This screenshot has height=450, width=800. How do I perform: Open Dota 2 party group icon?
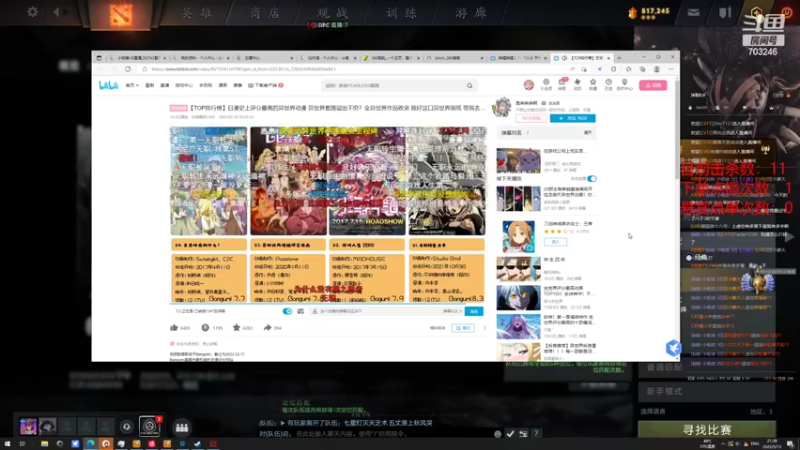[182, 427]
